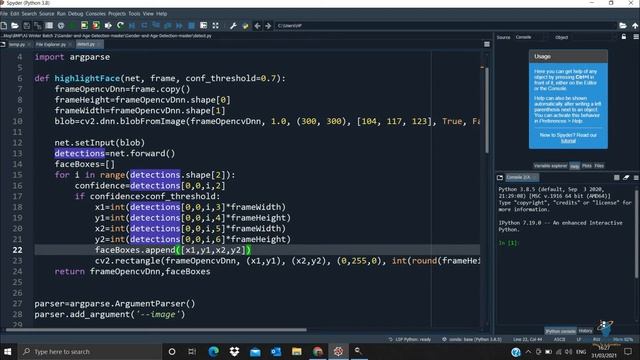Image resolution: width=640 pixels, height=360 pixels.
Task: Click the conda base environment status
Action: coord(472,340)
